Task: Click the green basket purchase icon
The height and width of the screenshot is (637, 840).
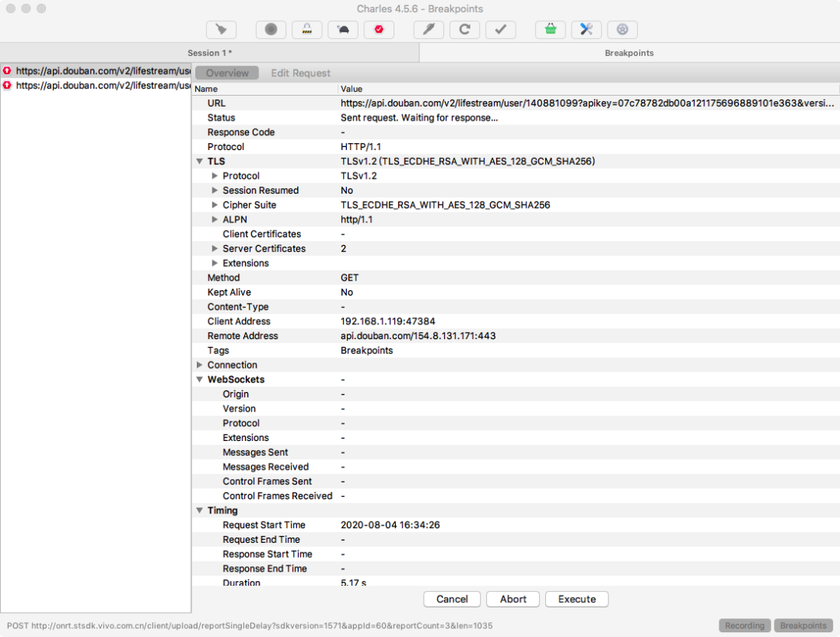Action: [x=550, y=30]
